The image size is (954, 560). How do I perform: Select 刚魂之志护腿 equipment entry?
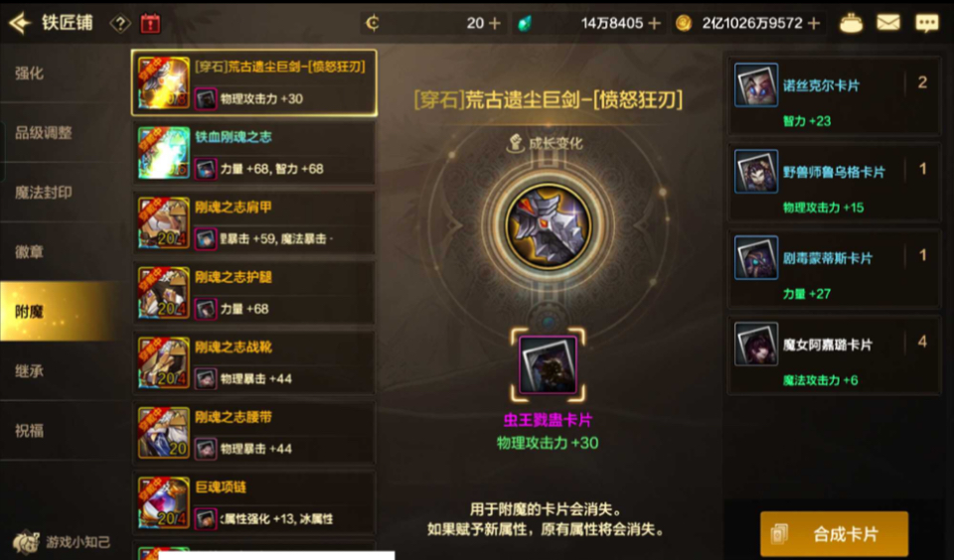tap(253, 293)
